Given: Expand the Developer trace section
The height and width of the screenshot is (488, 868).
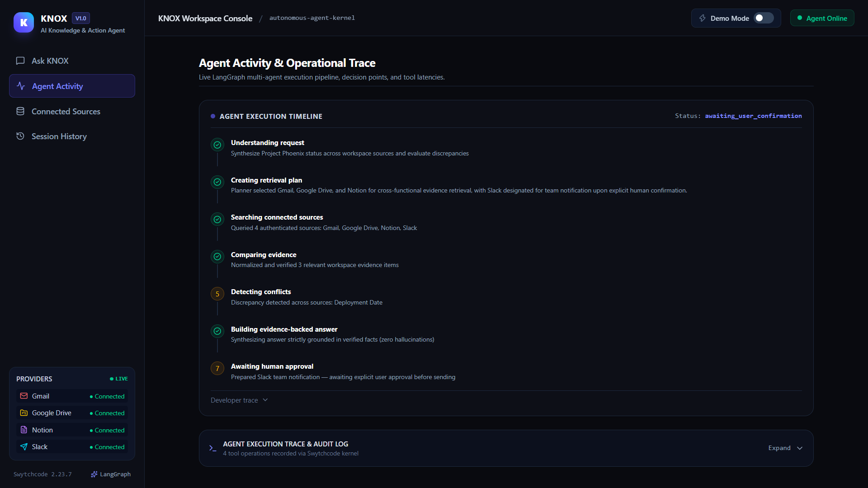Looking at the screenshot, I should (240, 400).
